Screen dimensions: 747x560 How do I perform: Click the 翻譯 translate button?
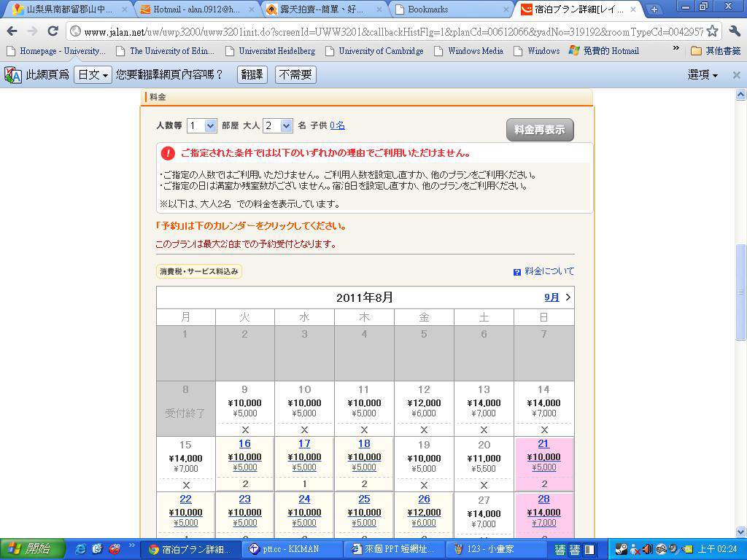coord(252,75)
